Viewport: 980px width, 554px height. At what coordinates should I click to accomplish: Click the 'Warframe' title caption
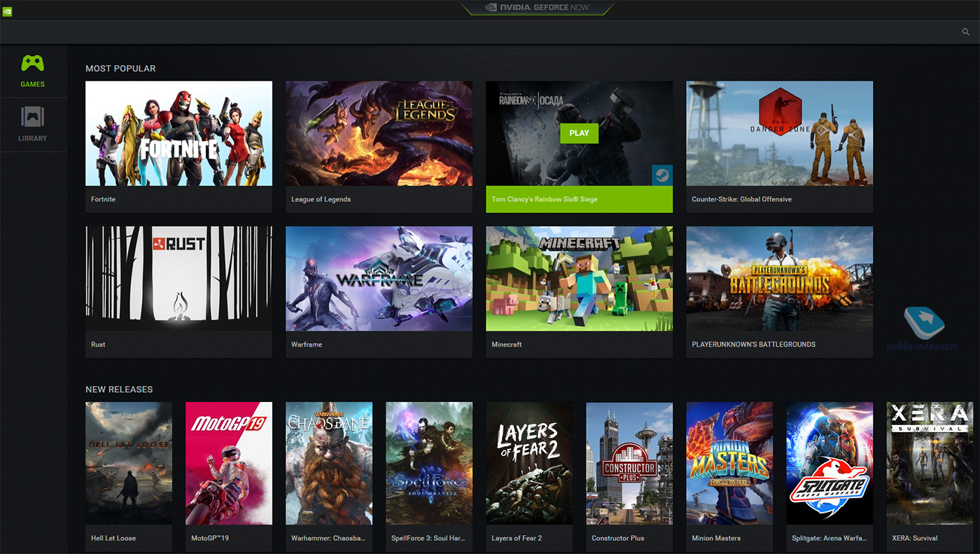(x=307, y=345)
